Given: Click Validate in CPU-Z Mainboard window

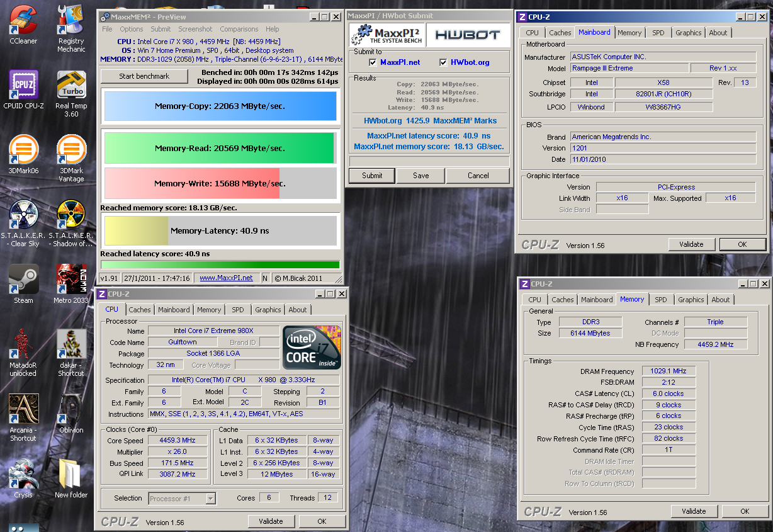Looking at the screenshot, I should (x=691, y=244).
